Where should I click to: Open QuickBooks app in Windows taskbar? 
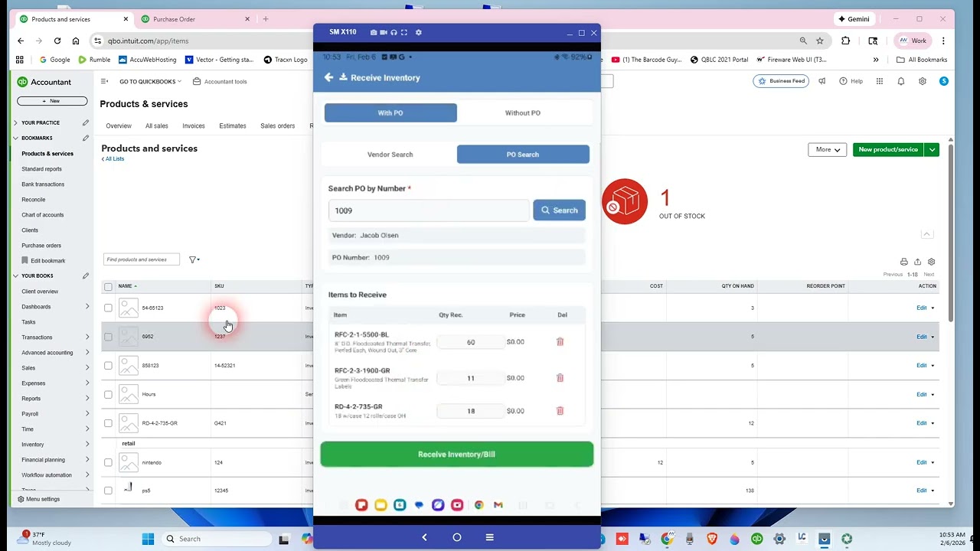(x=756, y=539)
